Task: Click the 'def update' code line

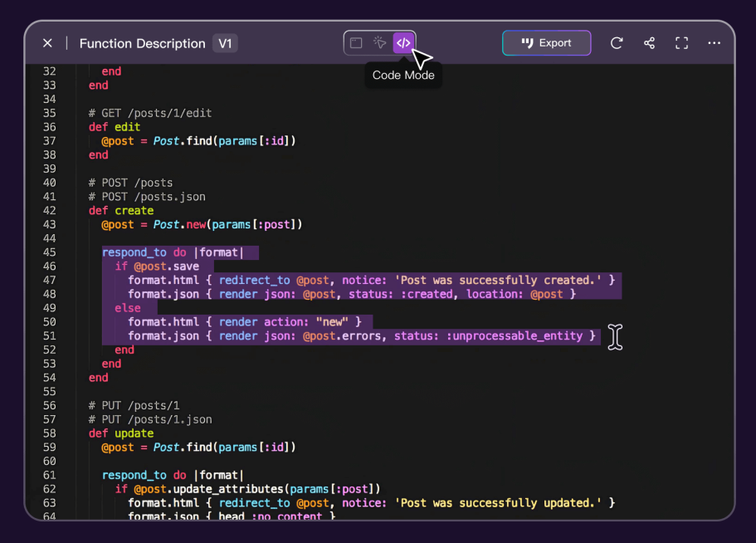Action: pyautogui.click(x=121, y=433)
